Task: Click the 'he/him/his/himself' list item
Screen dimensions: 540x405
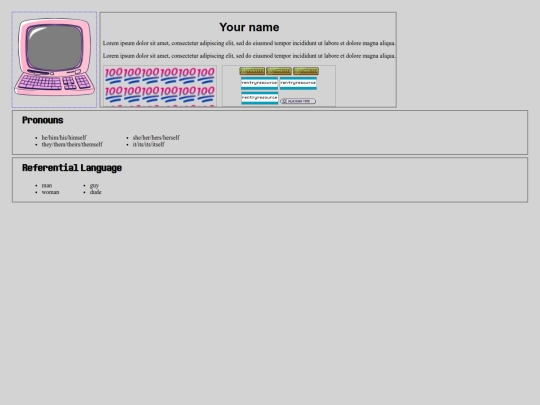Action: (x=64, y=137)
